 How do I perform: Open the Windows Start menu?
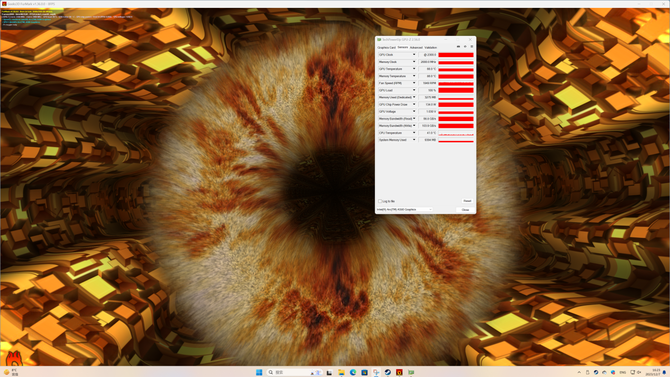click(259, 372)
